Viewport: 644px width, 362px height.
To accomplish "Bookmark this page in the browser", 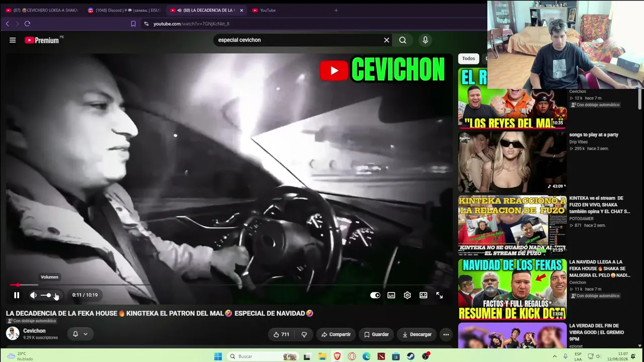I will (133, 24).
